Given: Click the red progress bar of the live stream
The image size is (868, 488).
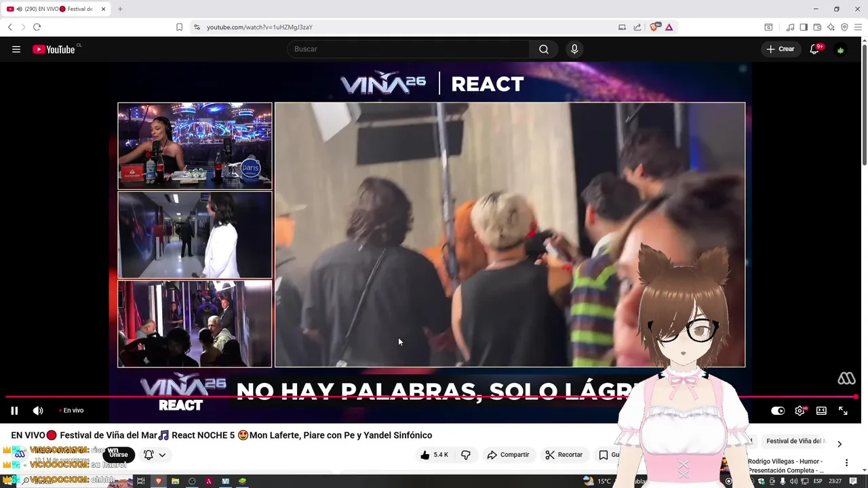Looking at the screenshot, I should 431,396.
